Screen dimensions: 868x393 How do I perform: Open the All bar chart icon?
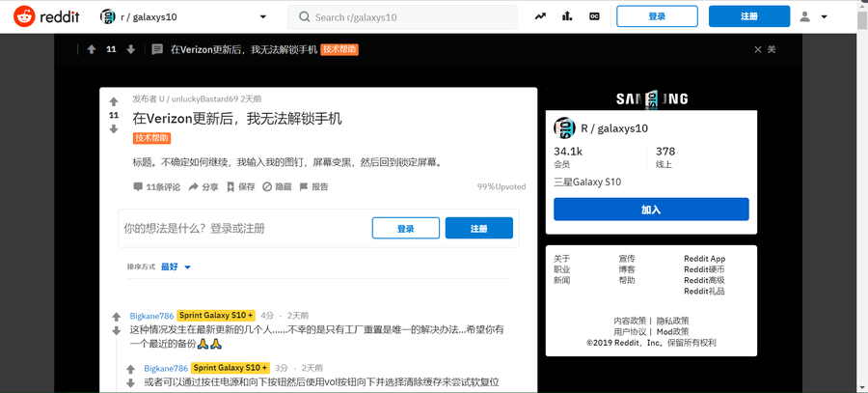point(567,16)
